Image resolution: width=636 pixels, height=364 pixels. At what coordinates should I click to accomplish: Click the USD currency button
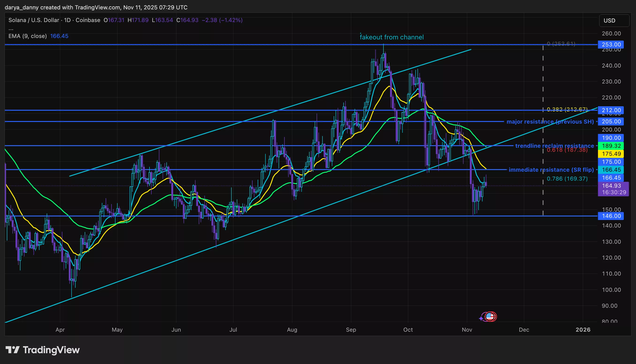pos(614,20)
